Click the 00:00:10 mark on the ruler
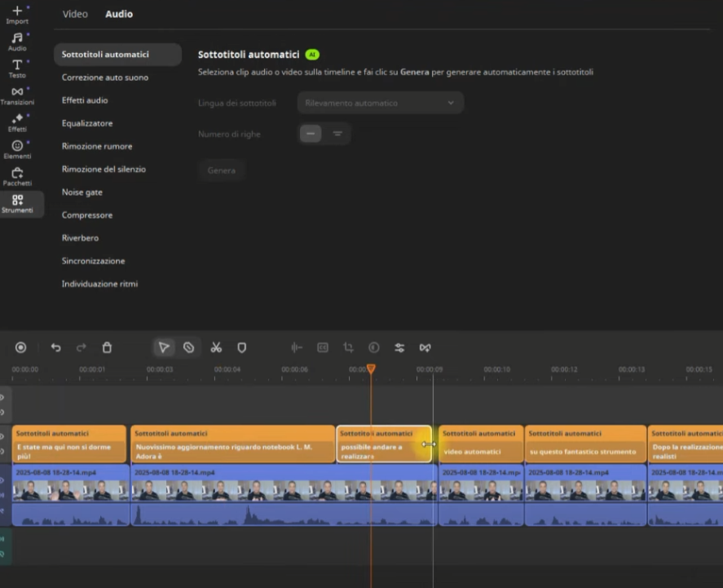The width and height of the screenshot is (723, 588). tap(497, 369)
